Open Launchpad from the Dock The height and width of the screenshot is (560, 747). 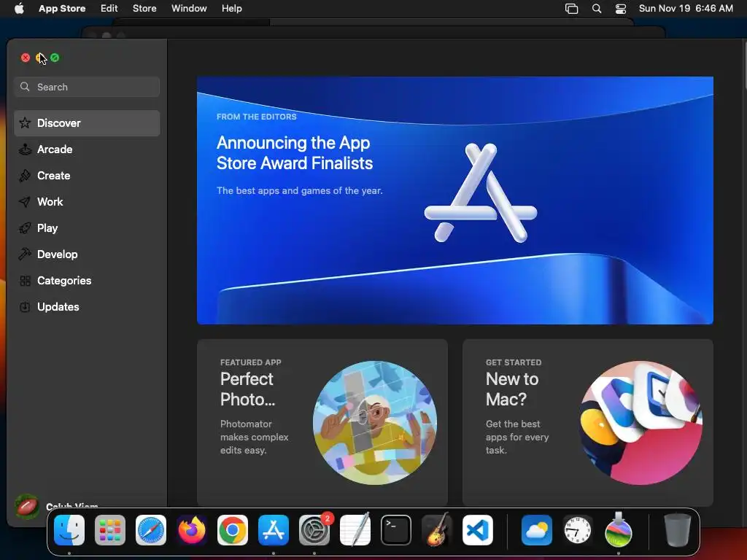coord(110,530)
